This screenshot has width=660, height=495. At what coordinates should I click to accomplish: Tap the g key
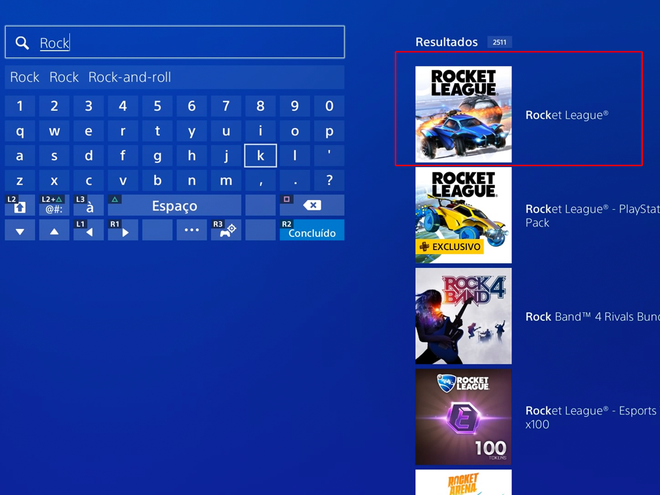pos(157,156)
